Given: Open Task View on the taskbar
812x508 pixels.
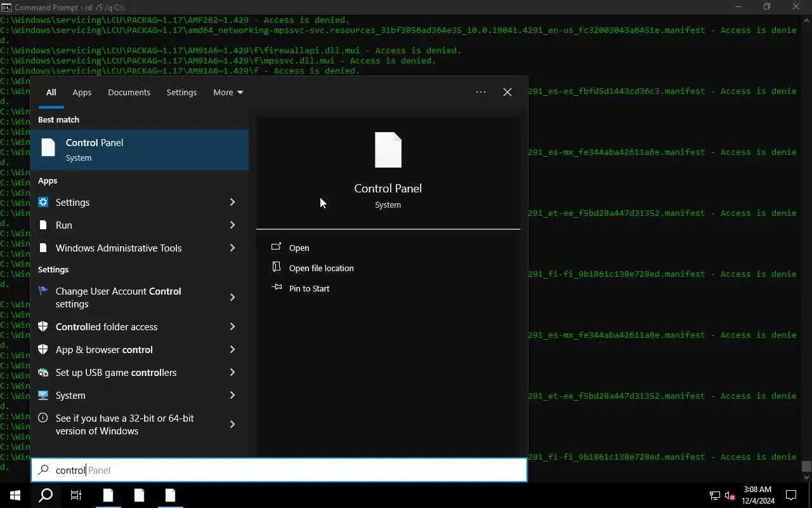Looking at the screenshot, I should pyautogui.click(x=76, y=495).
